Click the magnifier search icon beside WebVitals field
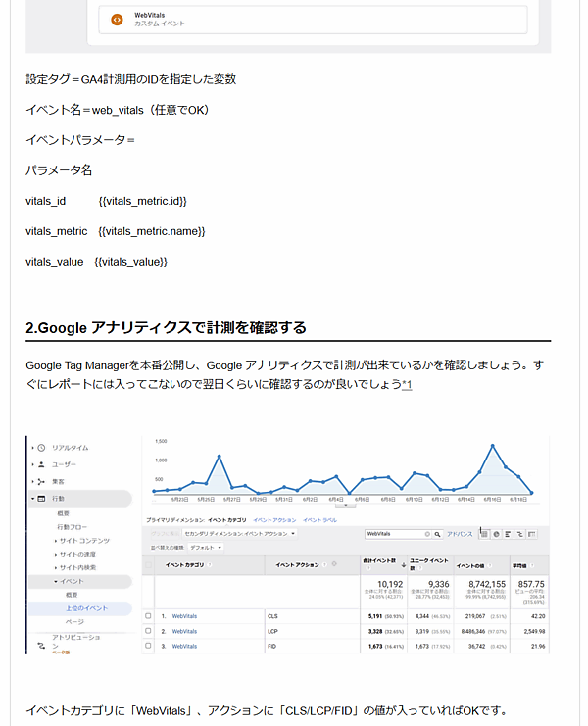The width and height of the screenshot is (588, 726). (437, 534)
